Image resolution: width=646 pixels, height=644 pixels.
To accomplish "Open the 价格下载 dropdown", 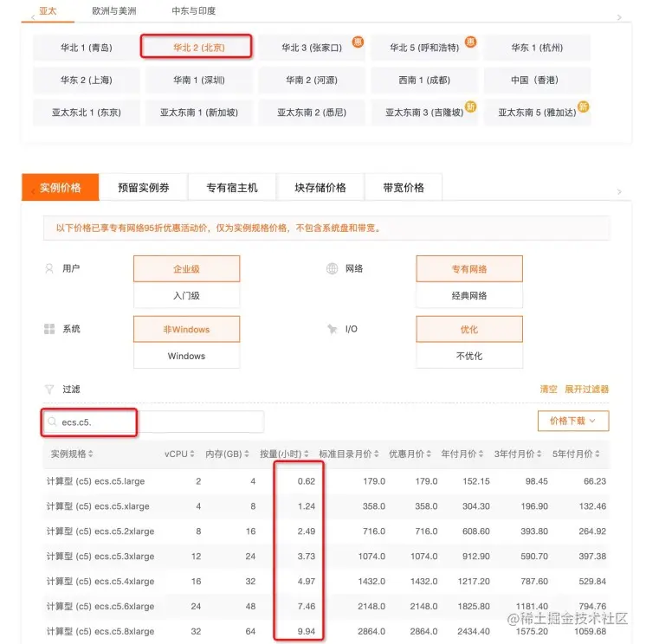I will pos(573,421).
